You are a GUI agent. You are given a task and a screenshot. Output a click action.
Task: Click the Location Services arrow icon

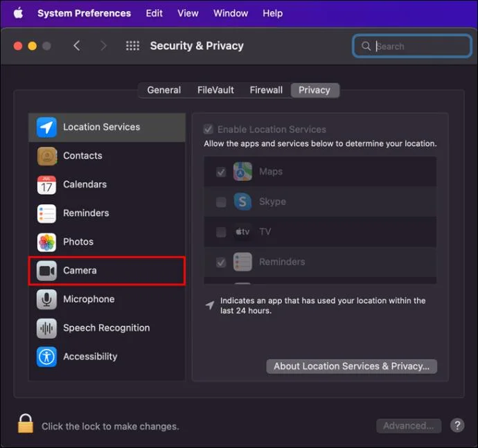point(46,127)
